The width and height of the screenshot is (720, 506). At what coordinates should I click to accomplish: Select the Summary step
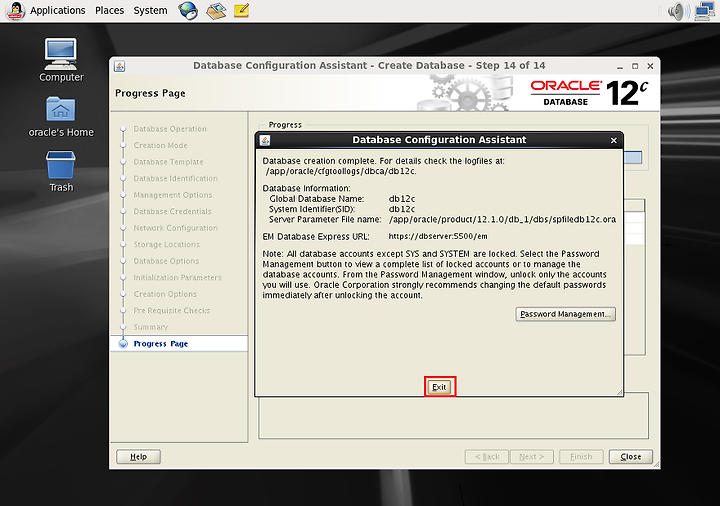tap(151, 327)
